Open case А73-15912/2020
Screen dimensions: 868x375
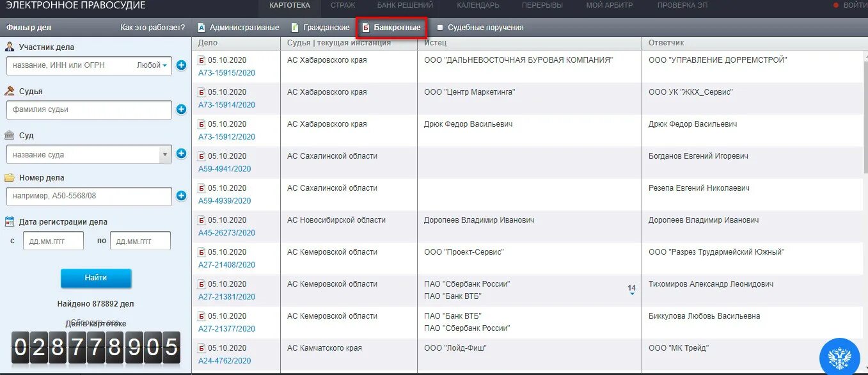[226, 137]
